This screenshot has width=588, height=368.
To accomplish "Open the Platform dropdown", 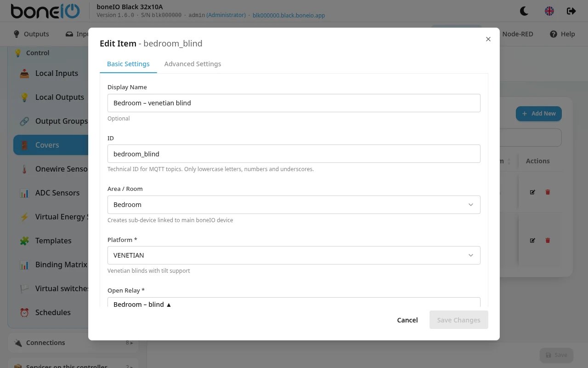I will 294,255.
